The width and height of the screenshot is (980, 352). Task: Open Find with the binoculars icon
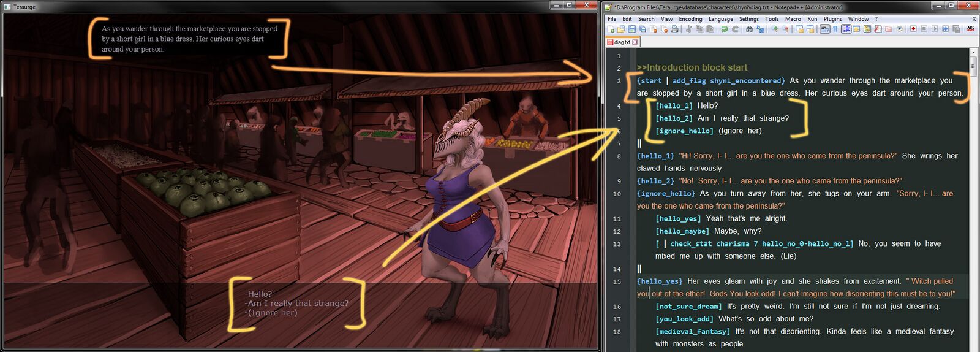749,29
